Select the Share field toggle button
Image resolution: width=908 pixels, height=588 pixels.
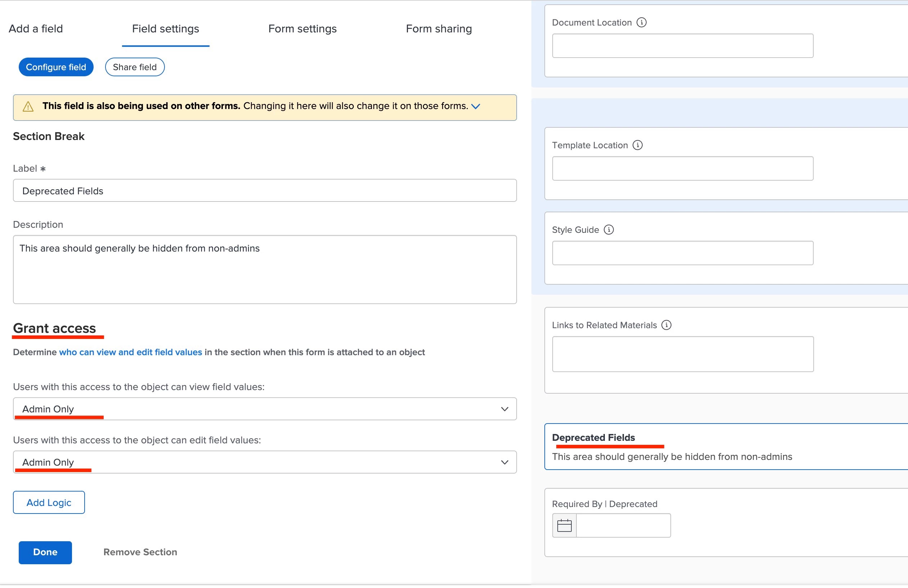tap(135, 67)
